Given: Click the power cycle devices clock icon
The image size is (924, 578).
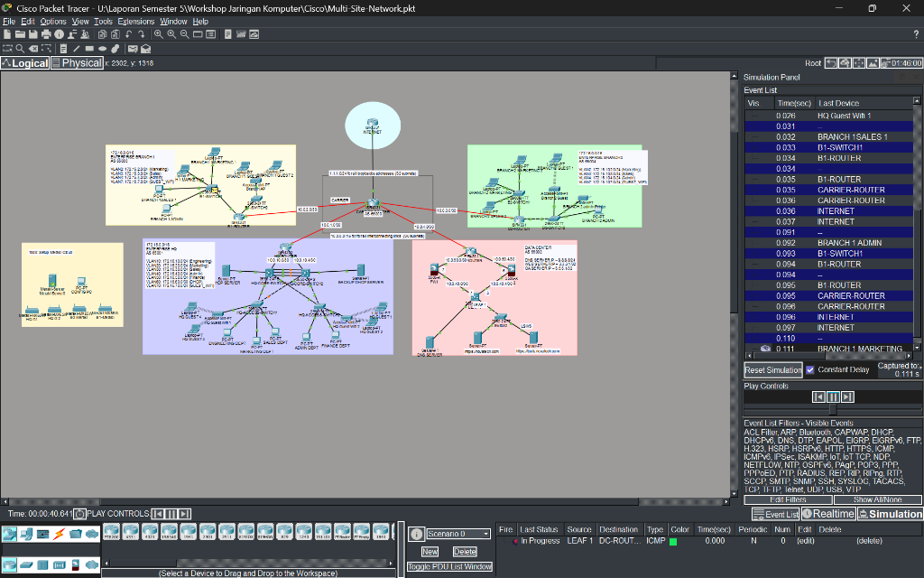Looking at the screenshot, I should [80, 514].
